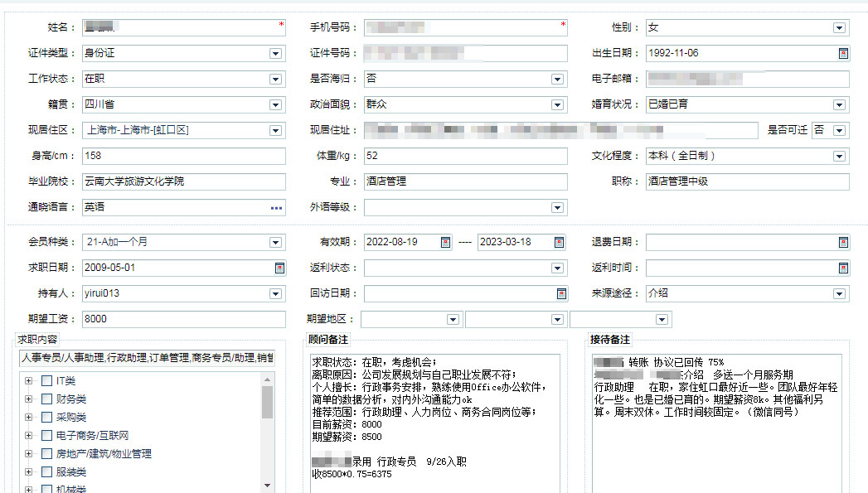Click the 身高/cm field showing 158
Viewport: 868px width, 493px height.
pos(184,156)
